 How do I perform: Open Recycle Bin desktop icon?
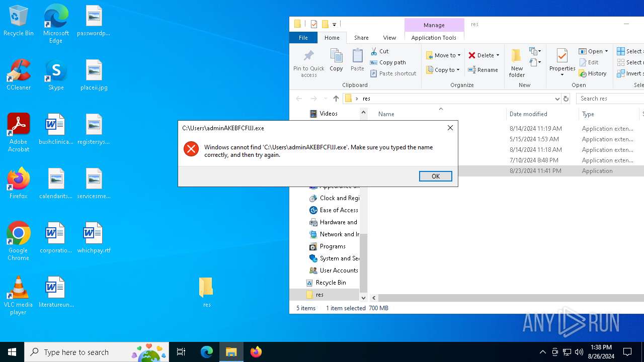point(19,21)
